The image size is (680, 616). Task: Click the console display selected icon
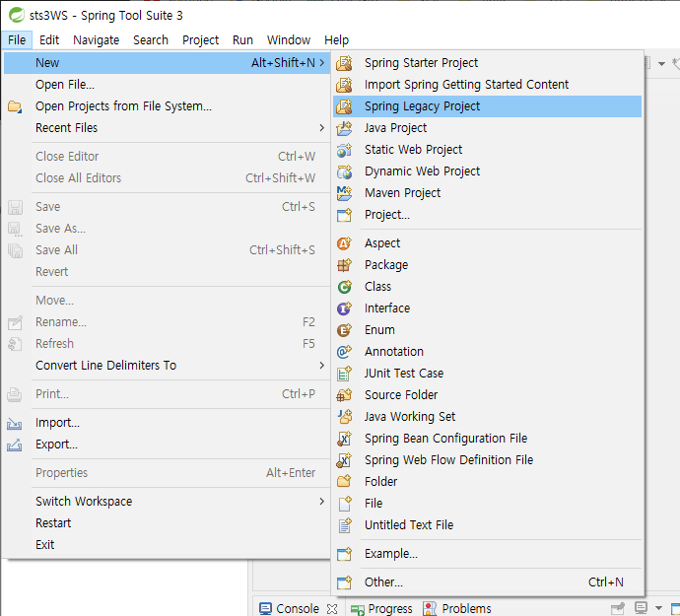(x=641, y=608)
